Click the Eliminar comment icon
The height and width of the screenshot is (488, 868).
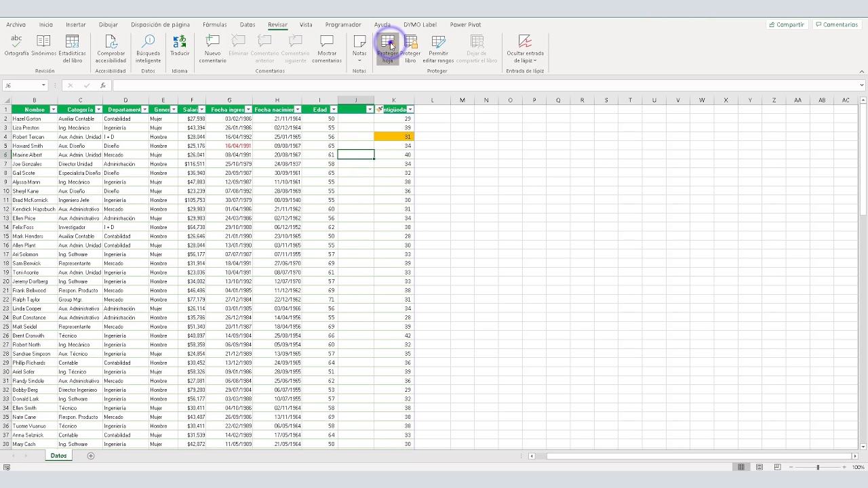(238, 46)
